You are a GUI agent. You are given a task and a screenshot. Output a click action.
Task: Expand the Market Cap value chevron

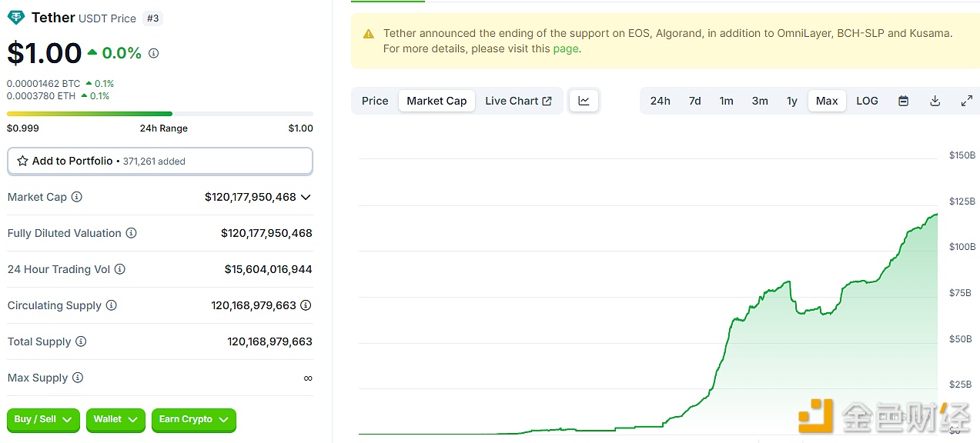tap(306, 197)
